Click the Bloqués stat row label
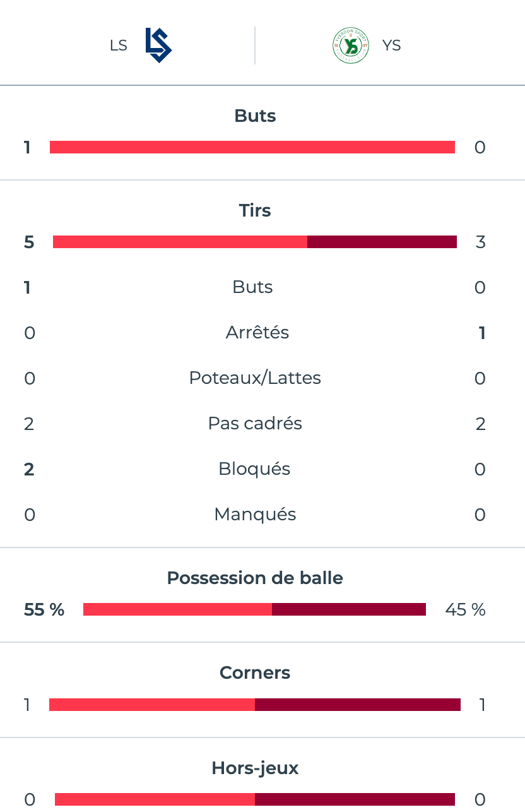The width and height of the screenshot is (525, 812). [x=254, y=469]
